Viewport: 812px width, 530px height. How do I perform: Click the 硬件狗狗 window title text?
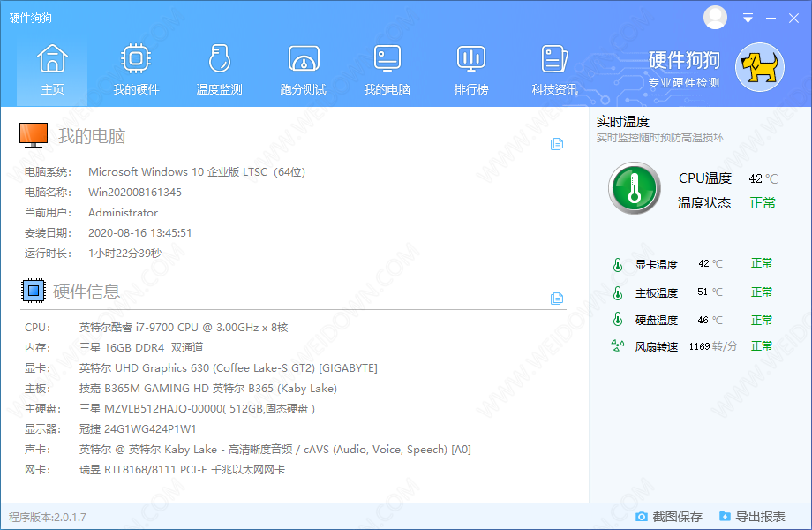pos(31,19)
